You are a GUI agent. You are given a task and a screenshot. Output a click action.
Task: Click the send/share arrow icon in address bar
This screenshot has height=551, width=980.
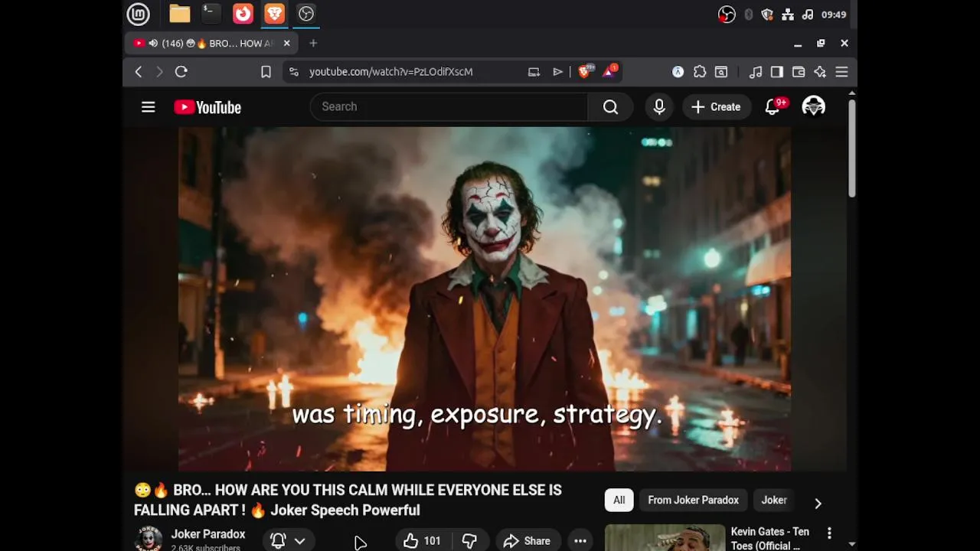point(557,72)
